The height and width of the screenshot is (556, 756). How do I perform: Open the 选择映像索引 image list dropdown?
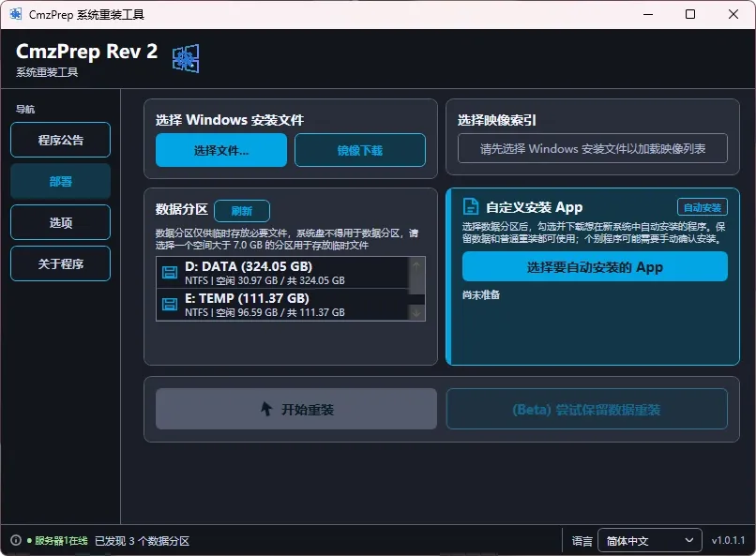(592, 148)
